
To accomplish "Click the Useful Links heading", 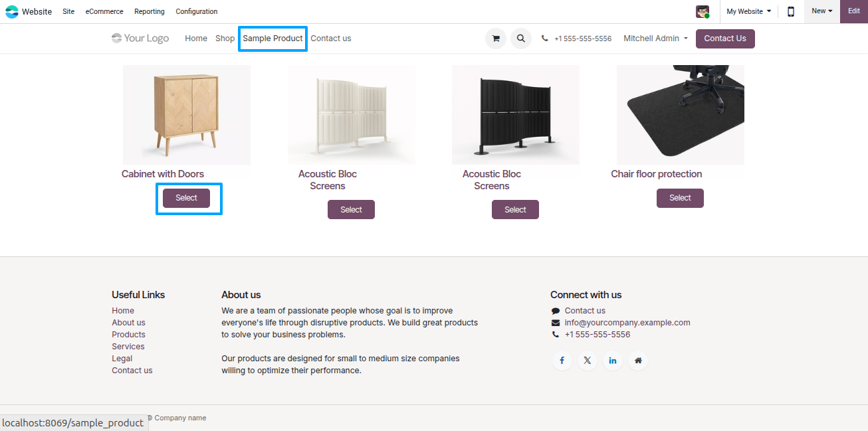I will click(x=138, y=295).
